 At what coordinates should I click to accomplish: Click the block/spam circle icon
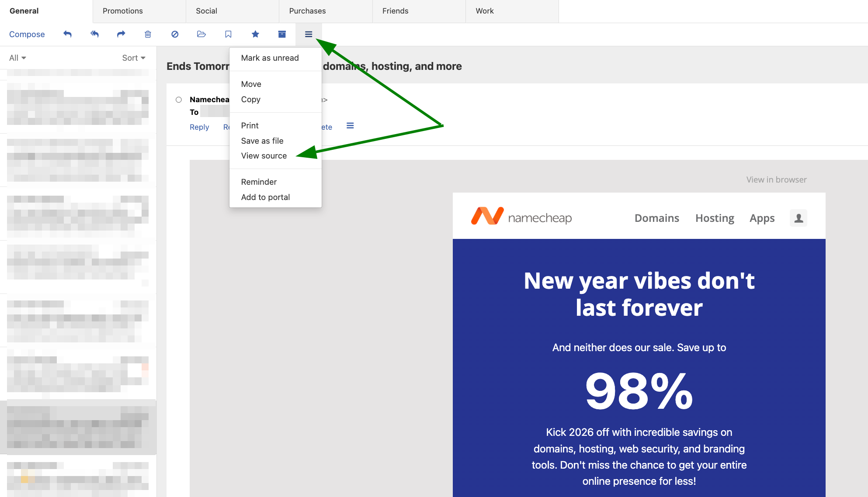click(x=175, y=34)
